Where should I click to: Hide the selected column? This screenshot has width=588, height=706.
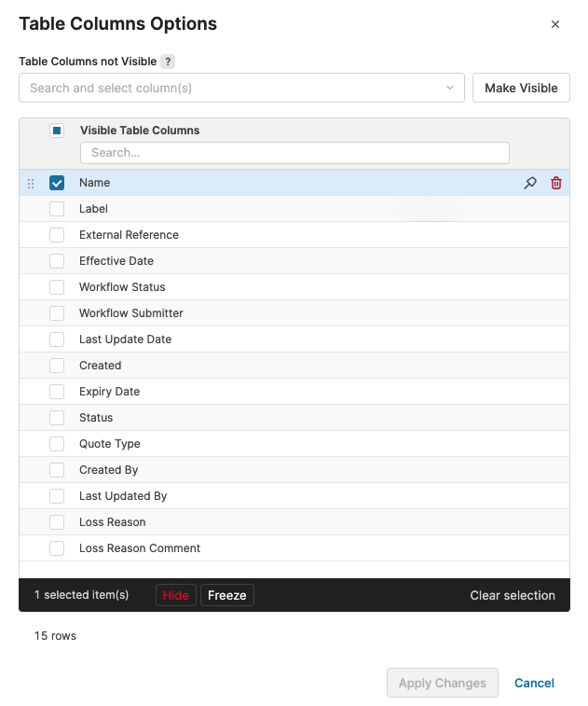pyautogui.click(x=175, y=595)
